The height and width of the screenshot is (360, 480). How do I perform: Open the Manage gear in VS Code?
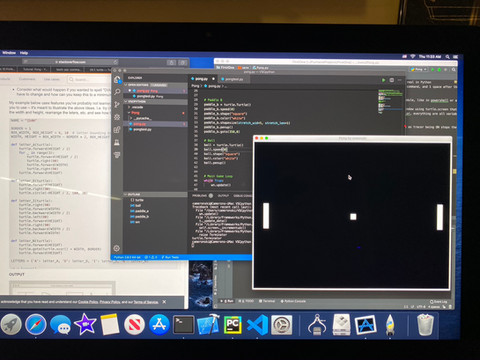click(117, 248)
